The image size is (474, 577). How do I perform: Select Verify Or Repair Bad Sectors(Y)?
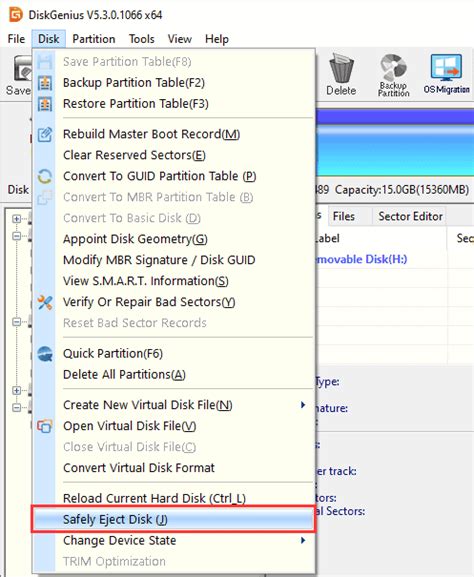pyautogui.click(x=174, y=302)
